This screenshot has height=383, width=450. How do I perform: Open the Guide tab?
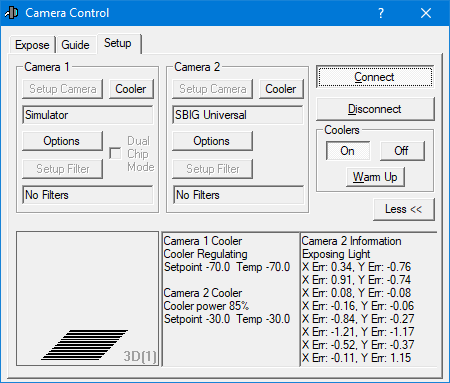75,45
